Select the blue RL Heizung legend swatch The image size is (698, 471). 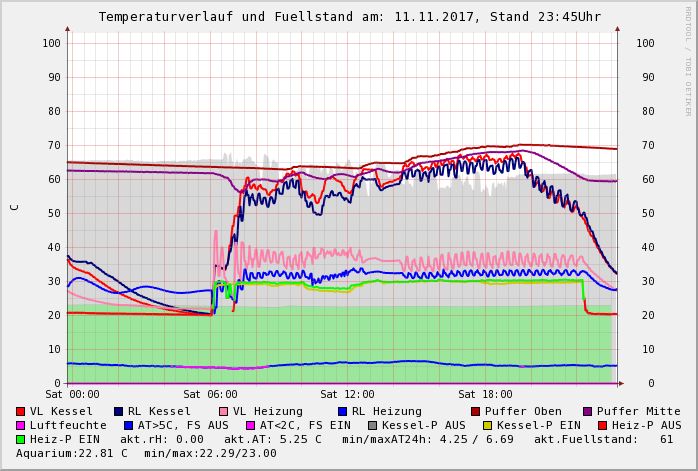(x=342, y=411)
